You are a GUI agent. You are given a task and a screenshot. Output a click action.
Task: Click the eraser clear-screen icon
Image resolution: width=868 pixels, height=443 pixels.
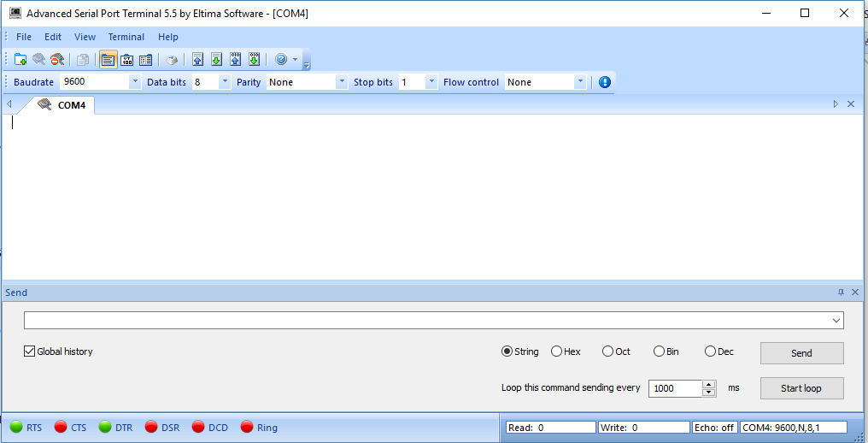tap(172, 60)
